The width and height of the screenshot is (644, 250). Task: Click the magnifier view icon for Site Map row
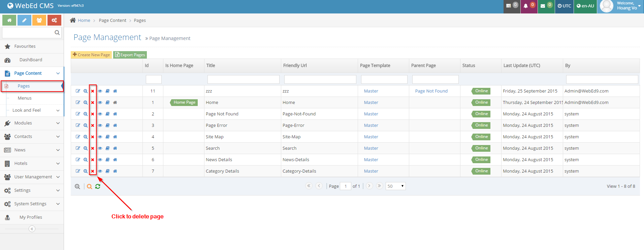click(x=86, y=137)
